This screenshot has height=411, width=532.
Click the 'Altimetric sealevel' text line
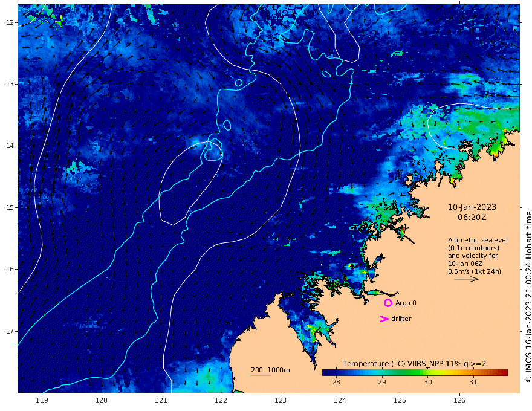(478, 240)
